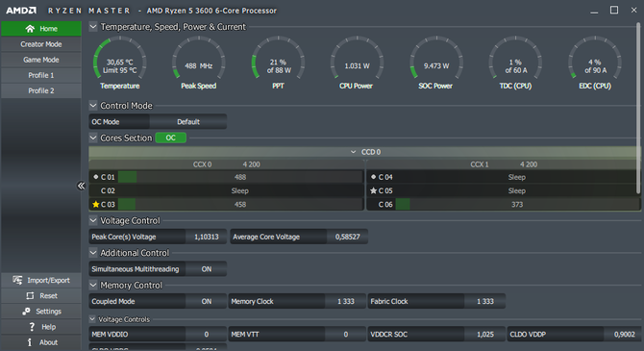Image resolution: width=644 pixels, height=351 pixels.
Task: Collapse the CCD 0 group
Action: point(353,152)
